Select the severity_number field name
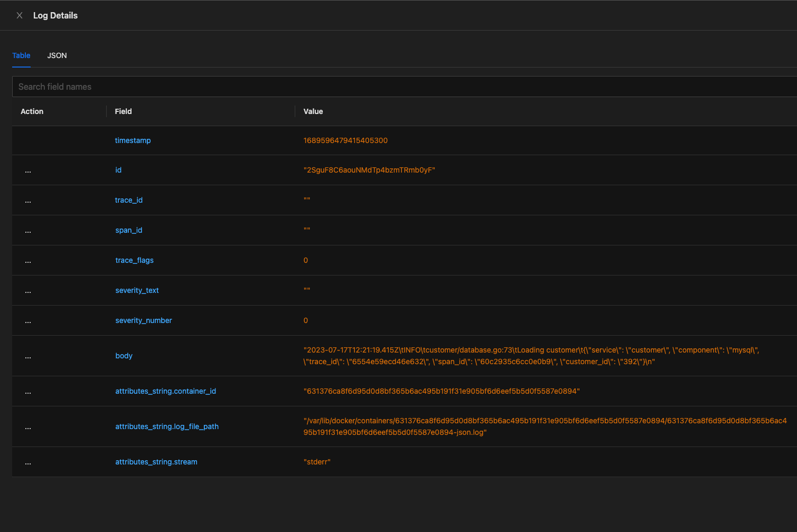Viewport: 797px width, 532px height. point(143,320)
